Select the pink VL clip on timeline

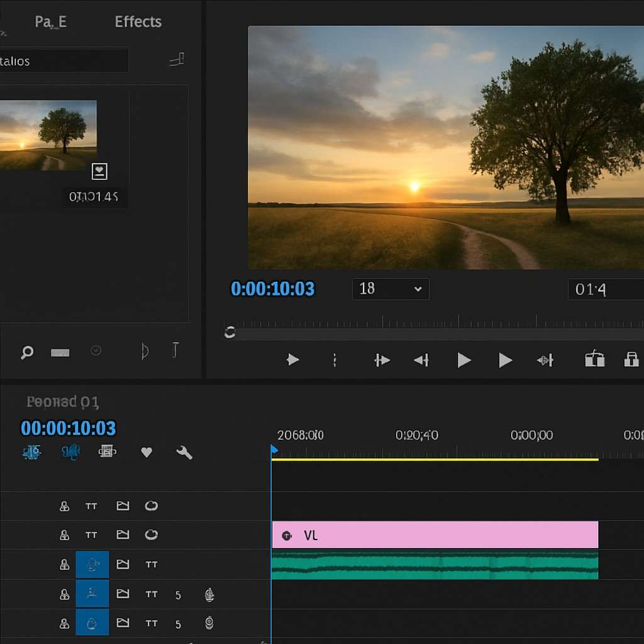point(435,535)
